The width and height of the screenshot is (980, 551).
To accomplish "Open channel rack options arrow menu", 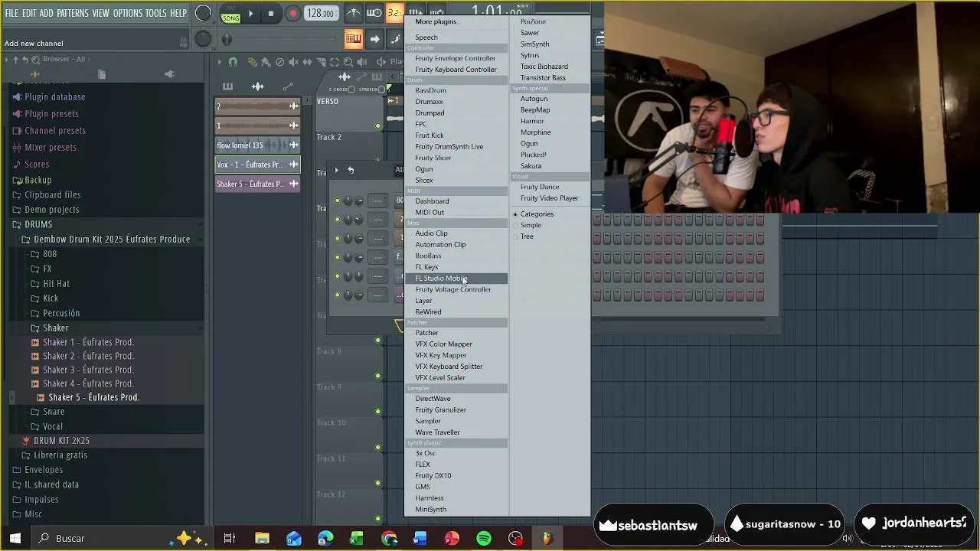I will (x=336, y=170).
